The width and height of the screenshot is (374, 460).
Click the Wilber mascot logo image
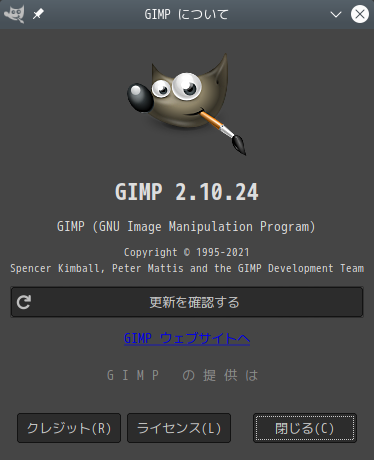click(x=187, y=103)
